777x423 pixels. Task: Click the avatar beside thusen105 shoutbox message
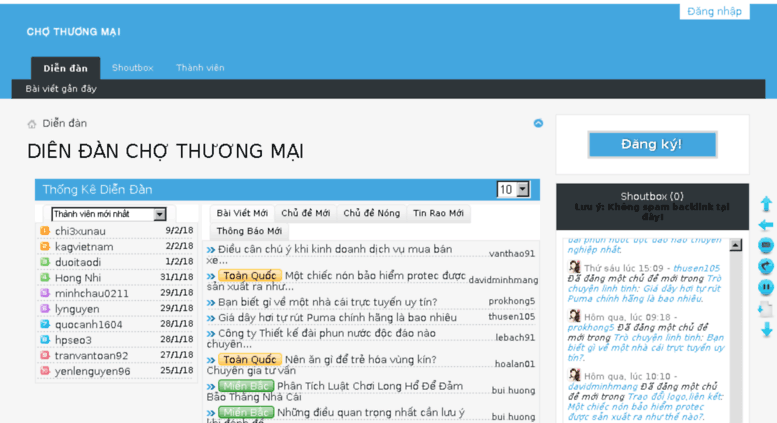click(575, 267)
